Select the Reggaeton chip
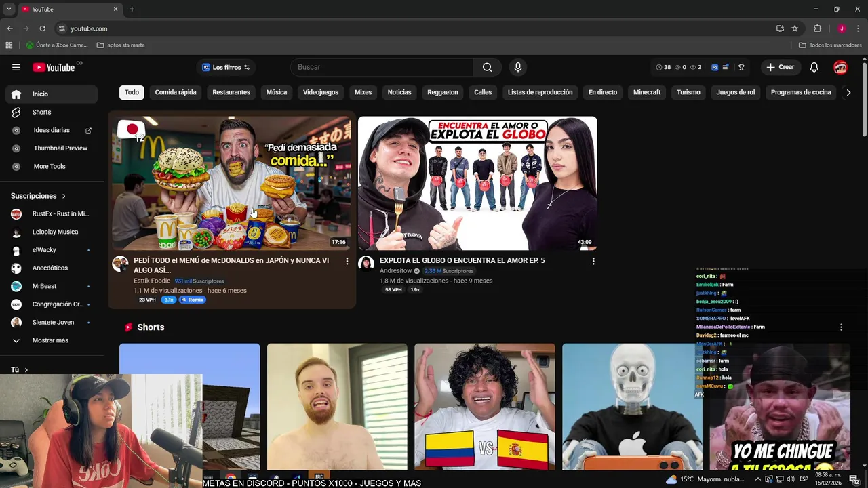The width and height of the screenshot is (868, 488). pyautogui.click(x=443, y=92)
